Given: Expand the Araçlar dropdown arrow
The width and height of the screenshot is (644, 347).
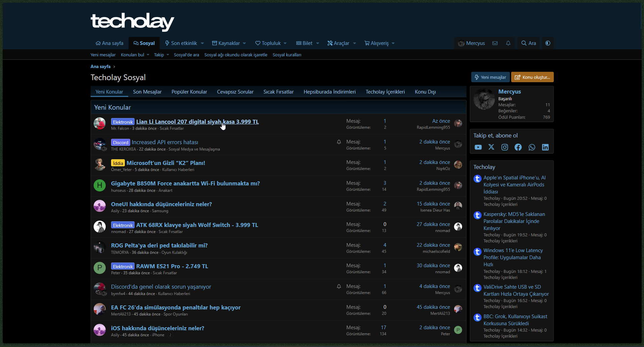Looking at the screenshot, I should click(x=354, y=43).
